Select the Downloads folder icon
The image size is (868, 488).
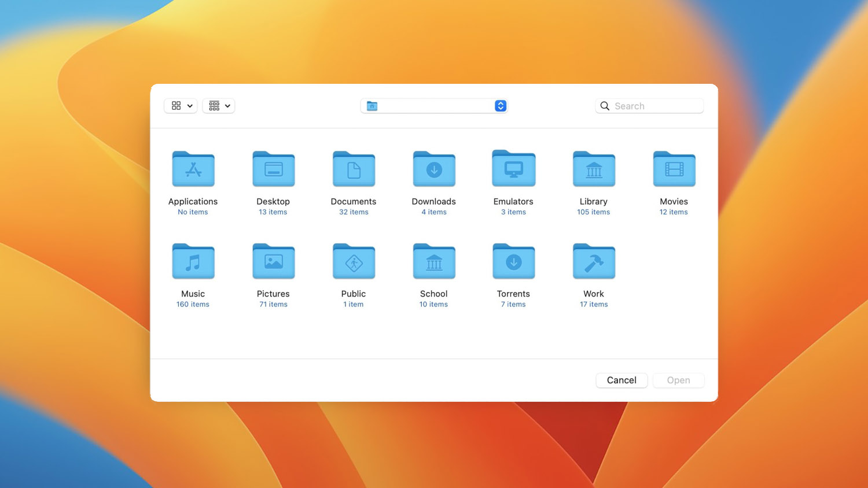434,169
